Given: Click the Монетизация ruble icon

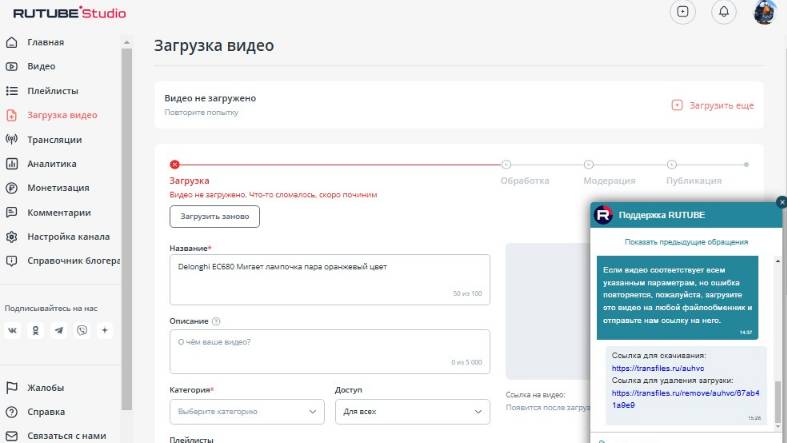Looking at the screenshot, I should 12,188.
